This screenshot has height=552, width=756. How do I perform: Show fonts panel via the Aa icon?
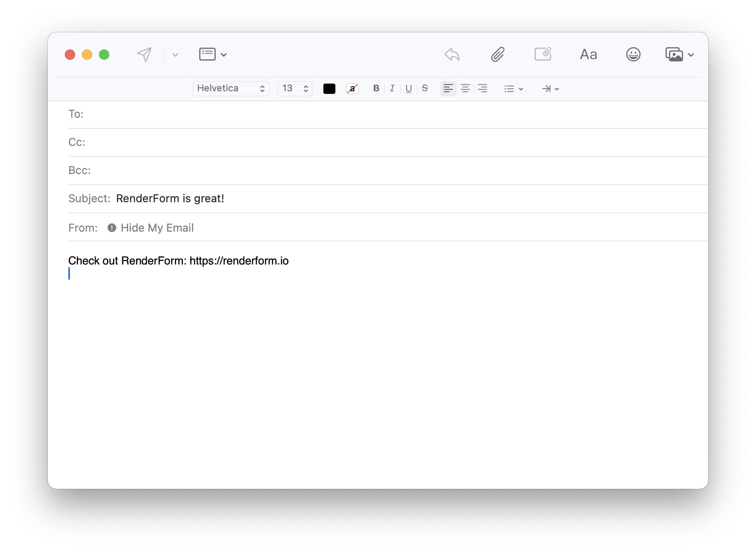click(x=588, y=54)
